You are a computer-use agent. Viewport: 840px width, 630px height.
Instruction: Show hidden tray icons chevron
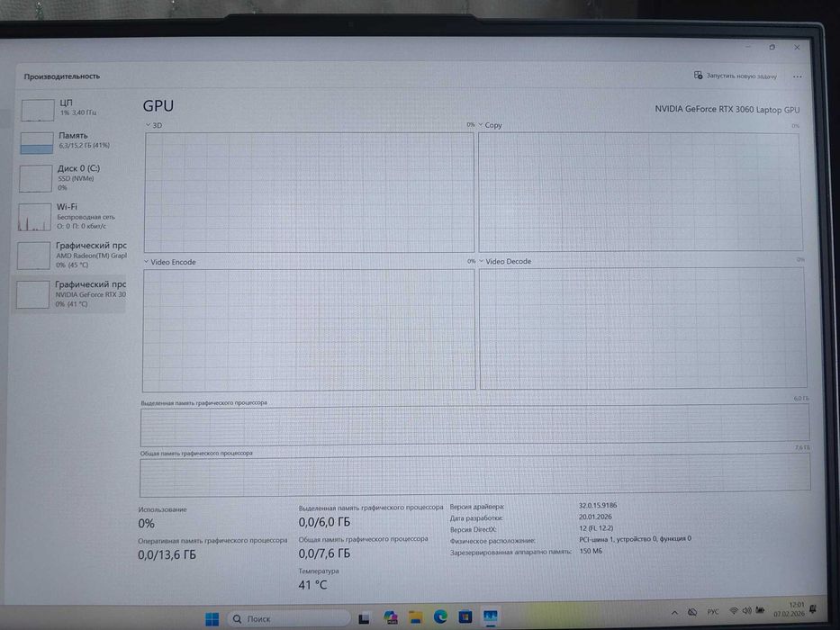coord(674,612)
